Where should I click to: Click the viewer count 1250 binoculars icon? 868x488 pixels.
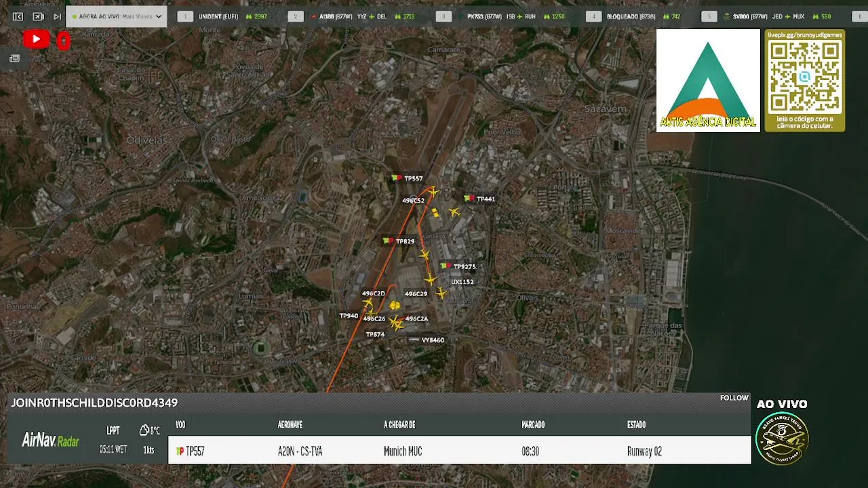[547, 16]
